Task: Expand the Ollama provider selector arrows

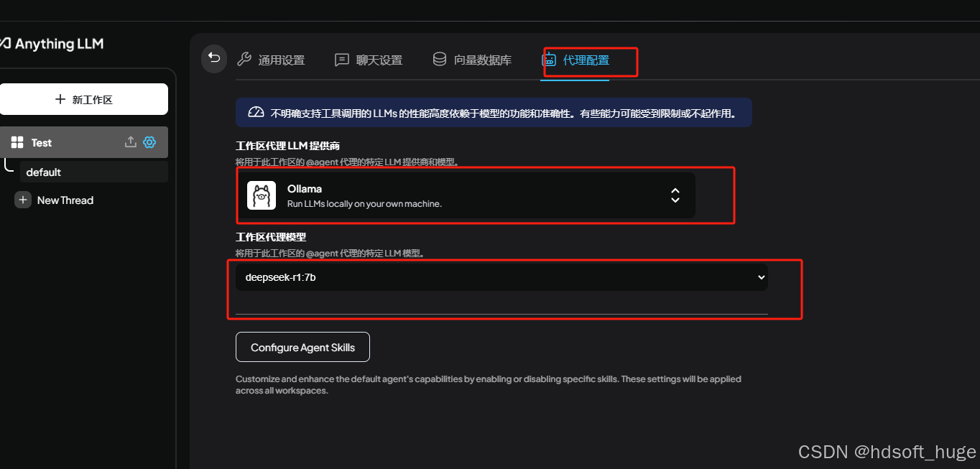Action: 675,195
